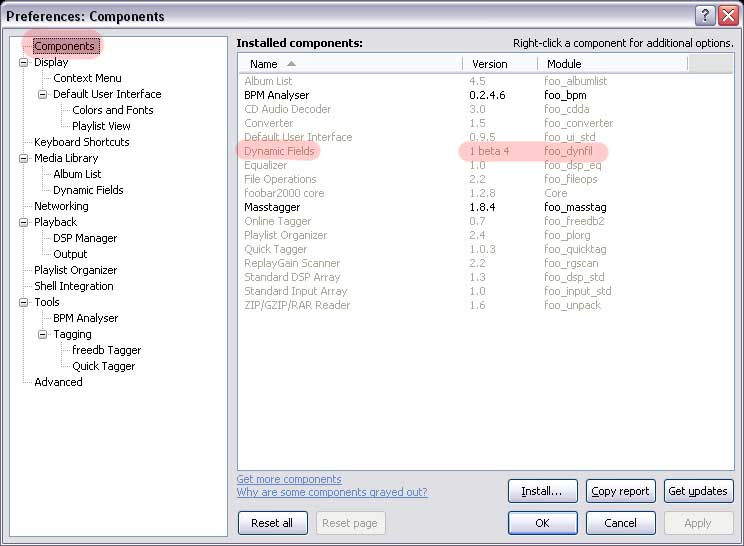Open Default User Interface settings
The image size is (744, 546).
click(107, 94)
